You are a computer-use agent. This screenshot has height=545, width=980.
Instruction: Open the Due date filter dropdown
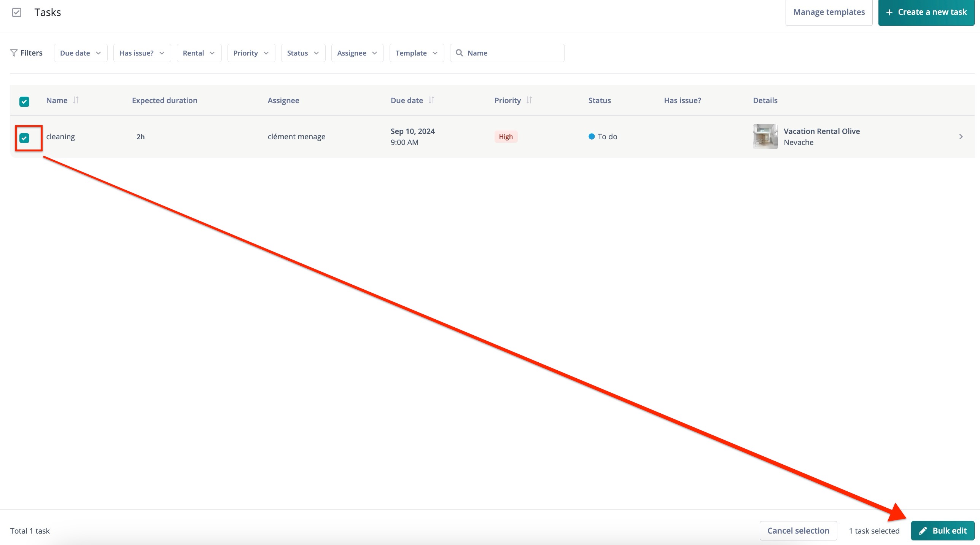(81, 53)
